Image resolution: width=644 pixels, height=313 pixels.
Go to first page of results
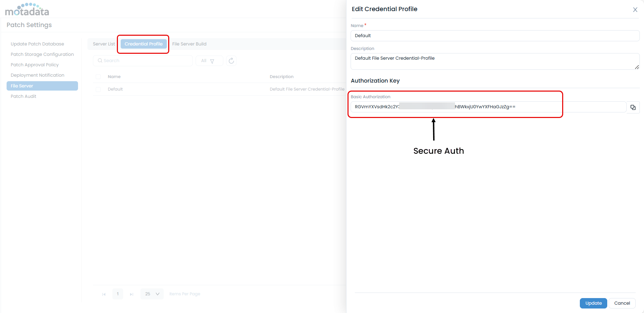(104, 294)
